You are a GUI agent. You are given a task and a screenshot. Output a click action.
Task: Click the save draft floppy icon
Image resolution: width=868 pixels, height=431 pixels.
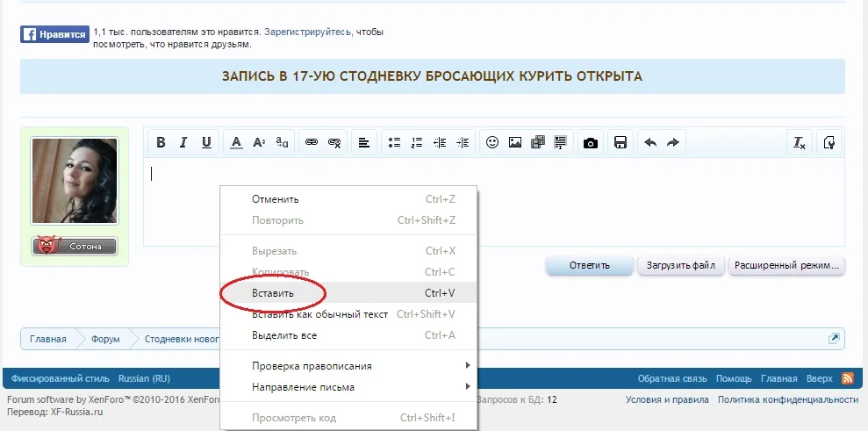point(621,142)
